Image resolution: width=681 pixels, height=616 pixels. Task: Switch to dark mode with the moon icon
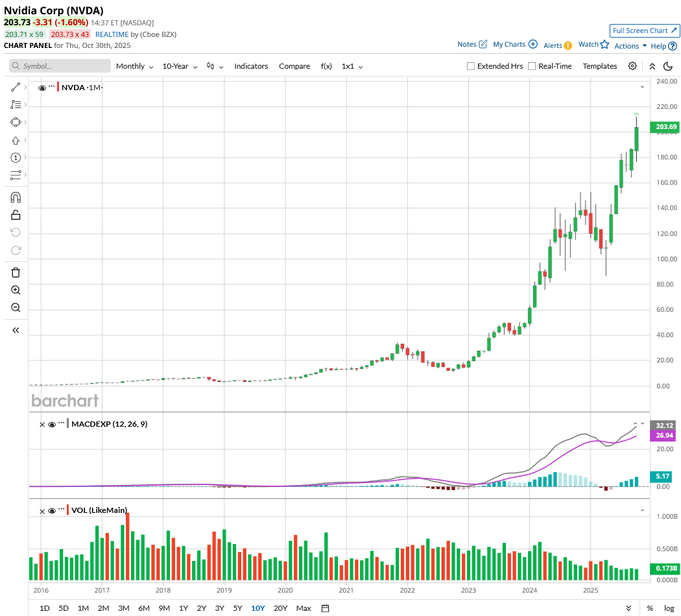668,66
